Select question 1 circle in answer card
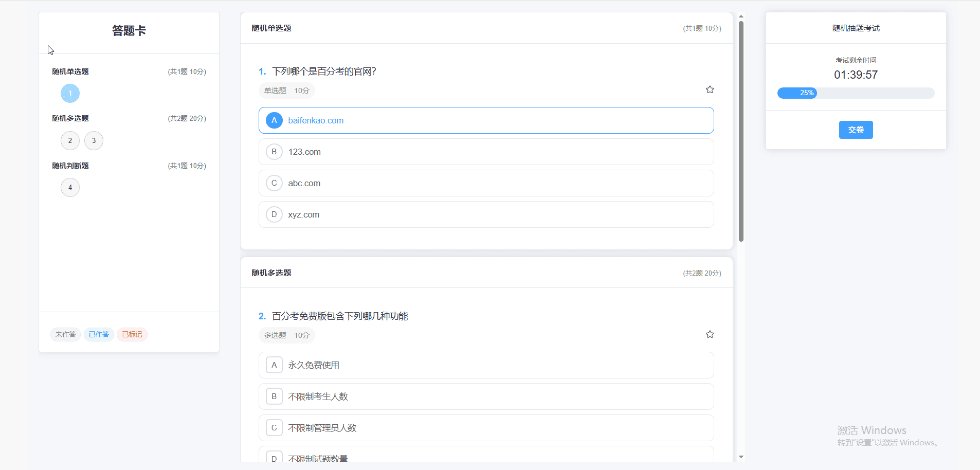 coord(70,93)
